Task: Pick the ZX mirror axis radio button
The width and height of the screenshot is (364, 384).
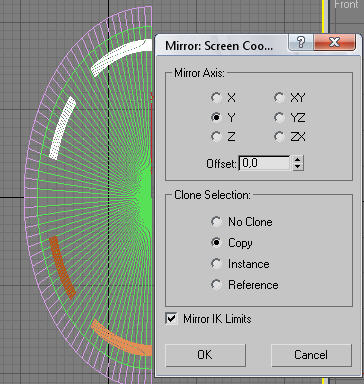Action: point(279,137)
